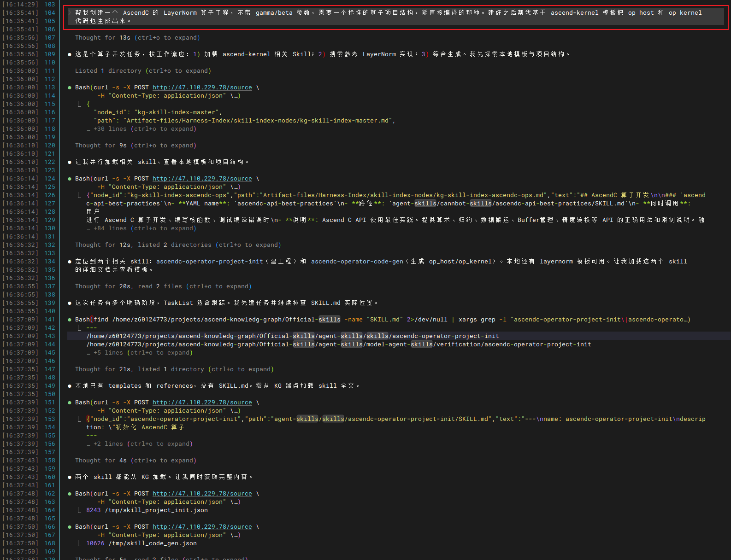Click the green bullet on log line 124

tap(70, 179)
